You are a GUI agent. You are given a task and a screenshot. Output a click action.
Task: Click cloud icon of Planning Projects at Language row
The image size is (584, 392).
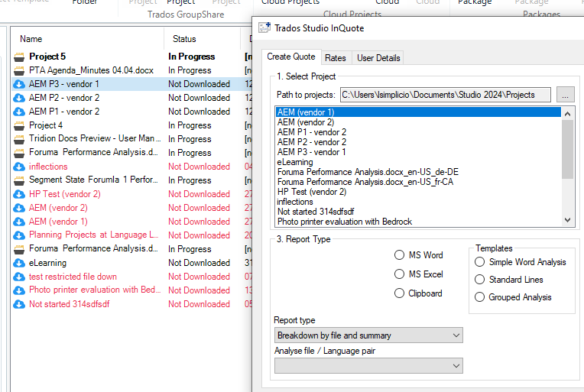tap(19, 236)
